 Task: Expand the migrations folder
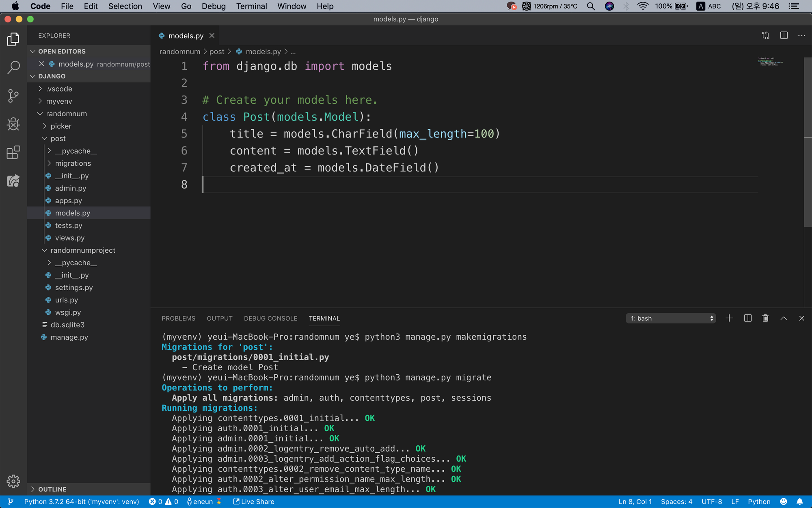73,163
